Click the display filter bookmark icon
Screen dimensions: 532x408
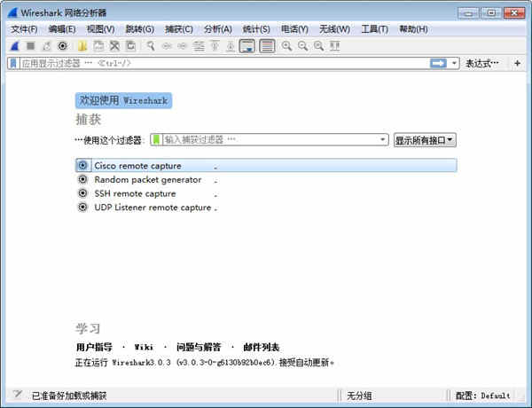tap(13, 63)
